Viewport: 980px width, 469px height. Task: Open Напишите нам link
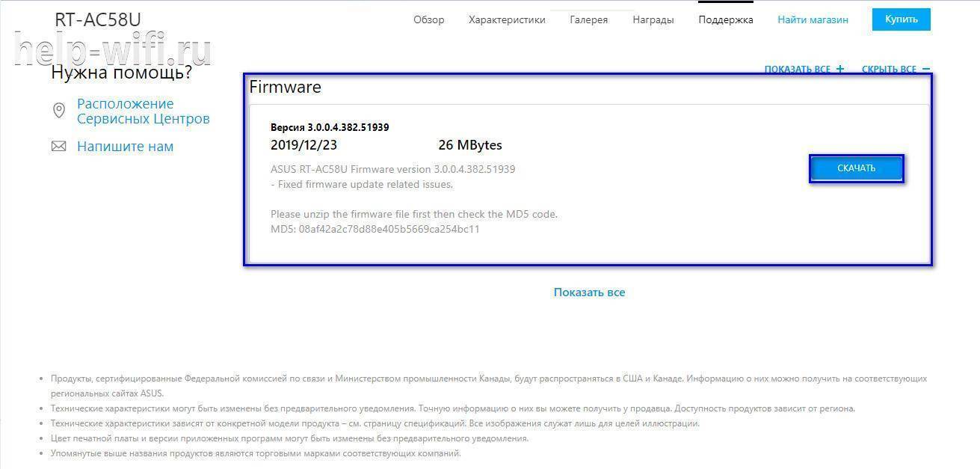[x=125, y=147]
